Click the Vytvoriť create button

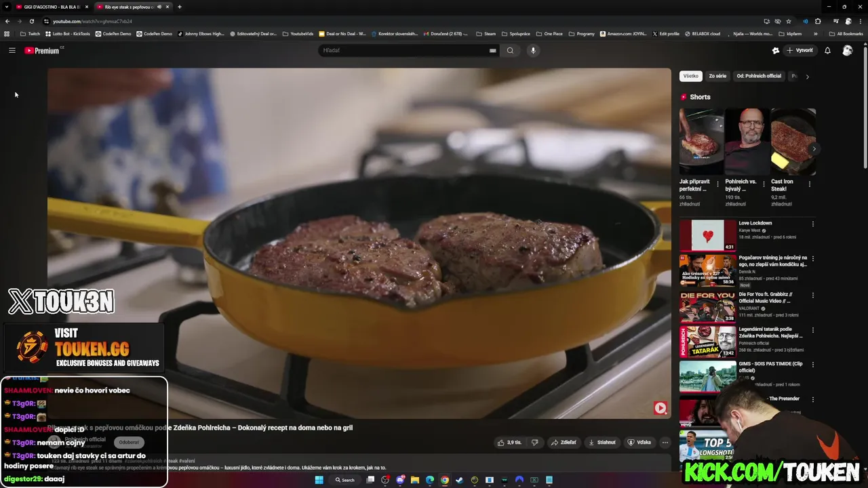click(x=800, y=50)
